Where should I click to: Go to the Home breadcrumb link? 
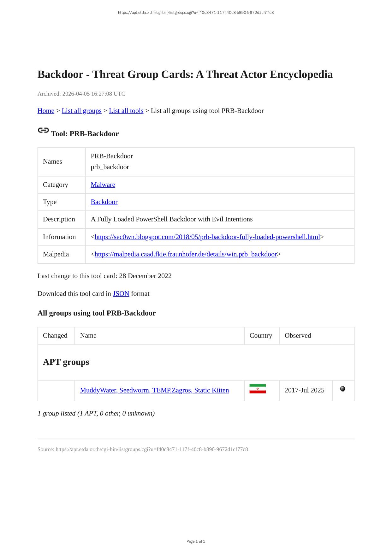click(x=46, y=111)
